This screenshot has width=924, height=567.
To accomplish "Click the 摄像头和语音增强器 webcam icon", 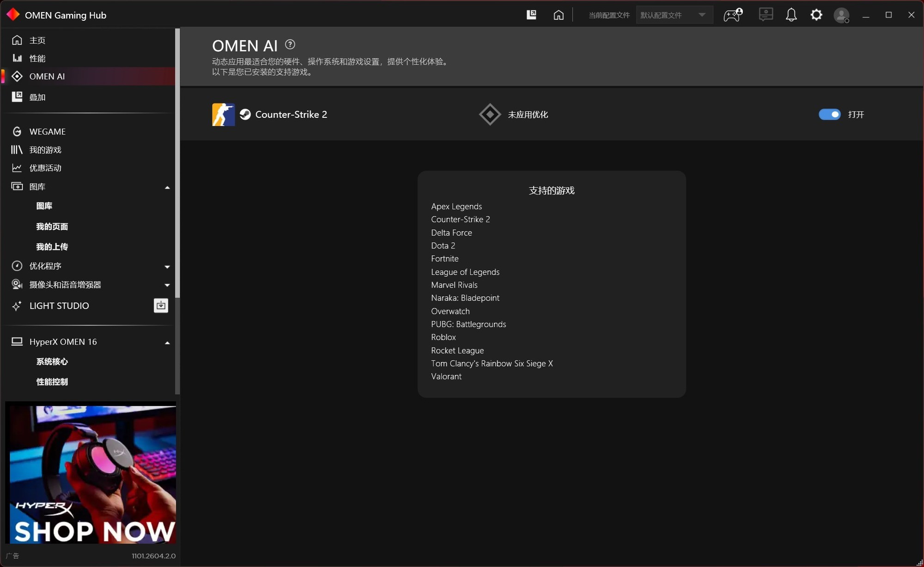I will 17,285.
